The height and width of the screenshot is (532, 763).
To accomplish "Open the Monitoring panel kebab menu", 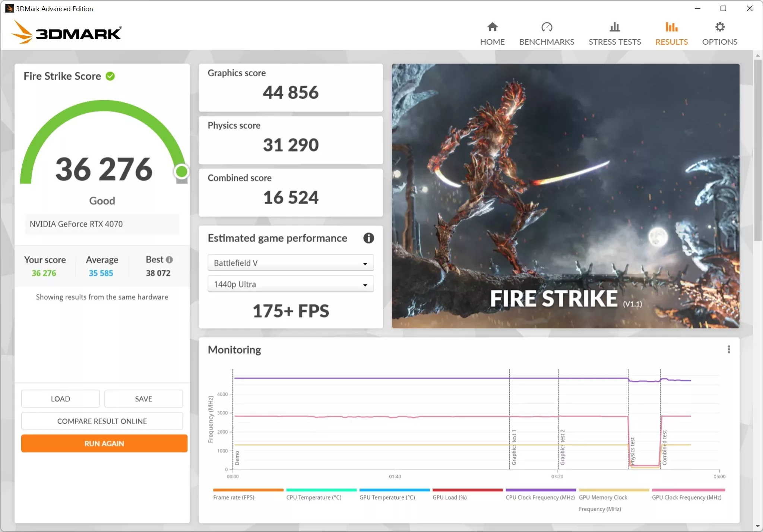I will (729, 349).
